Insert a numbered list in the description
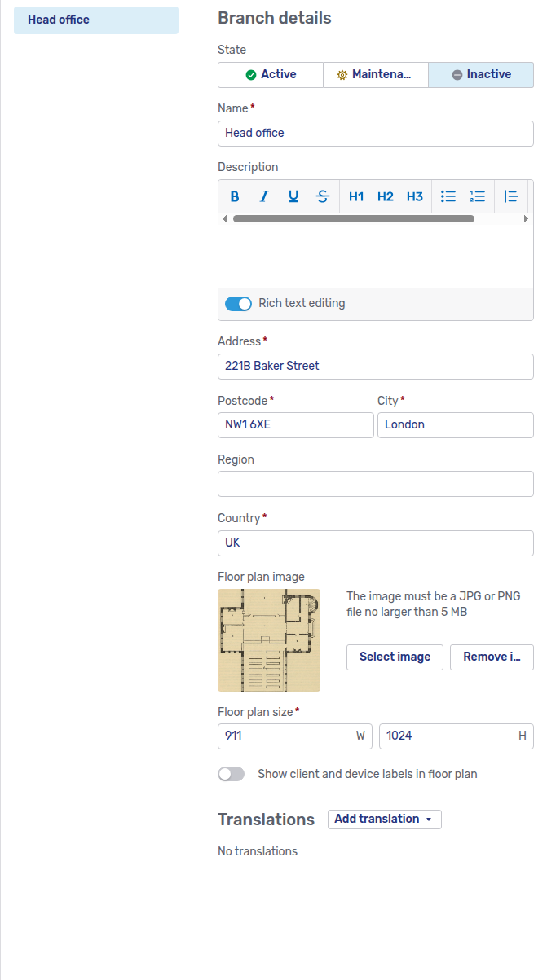This screenshot has height=980, width=547. (x=477, y=196)
